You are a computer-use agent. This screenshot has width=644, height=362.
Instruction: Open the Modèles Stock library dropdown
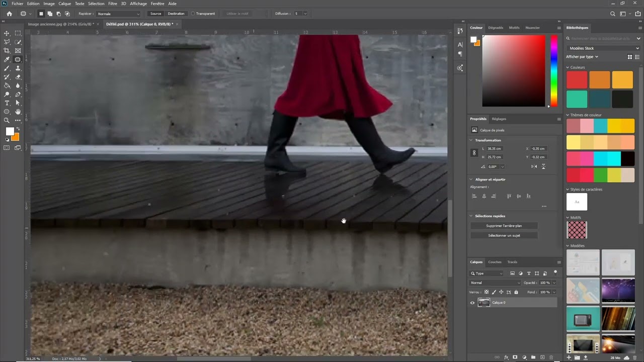tap(603, 48)
